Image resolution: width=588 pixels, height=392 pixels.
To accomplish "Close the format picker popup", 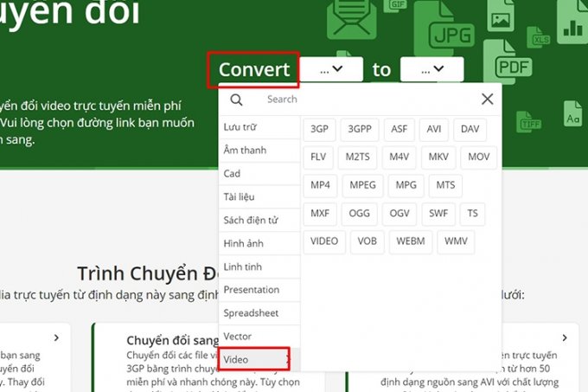I will [x=487, y=99].
